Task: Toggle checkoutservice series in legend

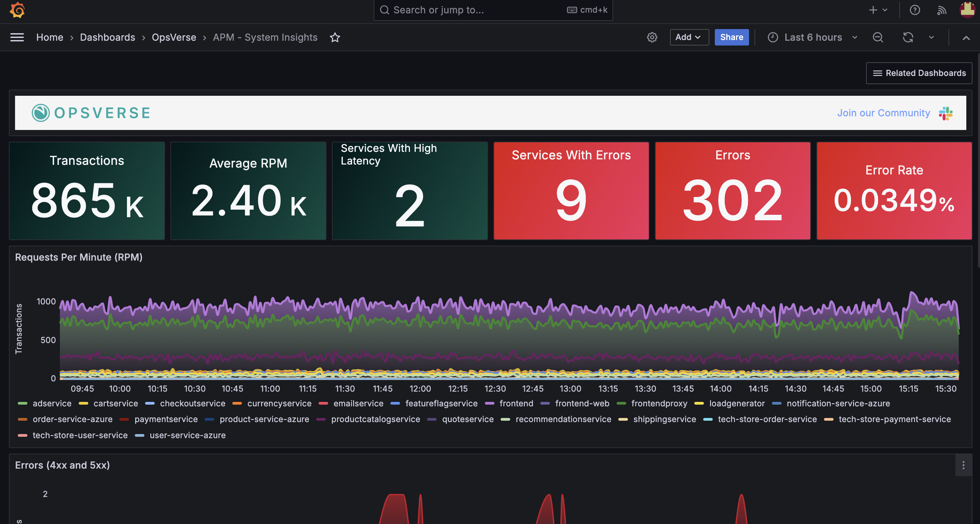Action: point(193,404)
